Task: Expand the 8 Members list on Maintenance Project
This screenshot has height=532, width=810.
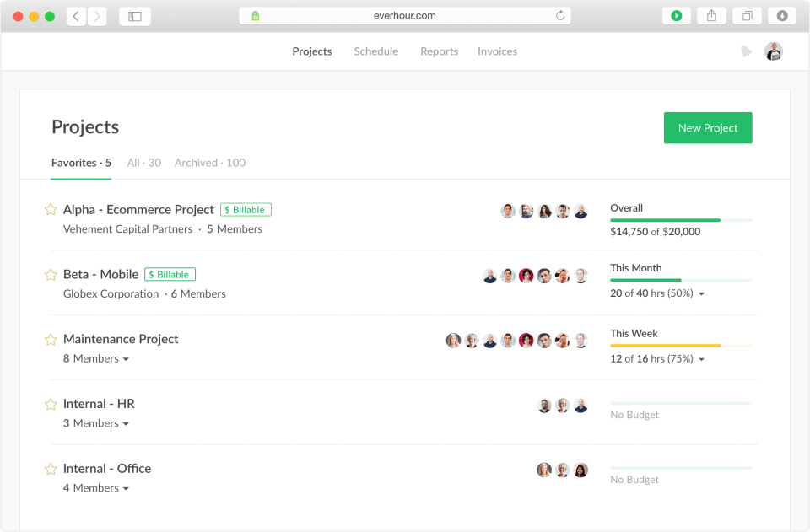Action: click(96, 358)
